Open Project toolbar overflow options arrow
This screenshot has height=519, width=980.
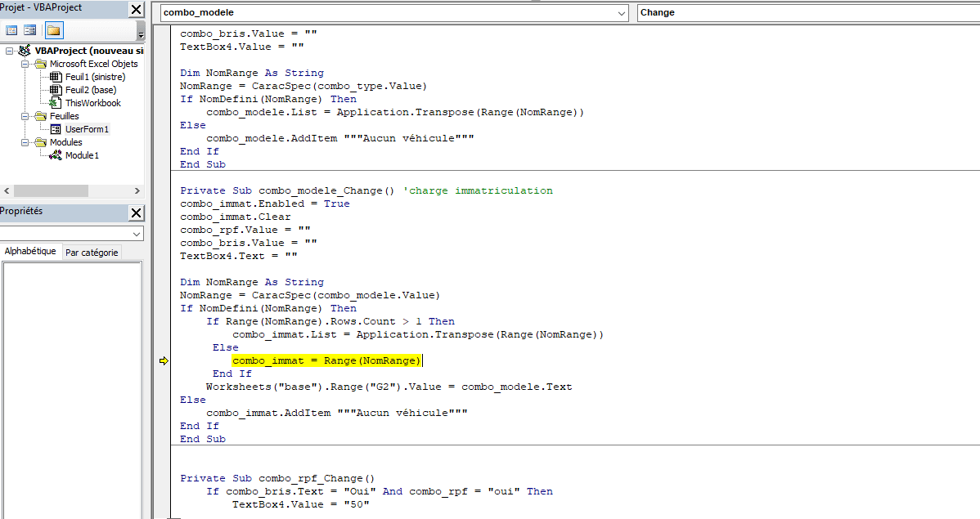[x=141, y=30]
